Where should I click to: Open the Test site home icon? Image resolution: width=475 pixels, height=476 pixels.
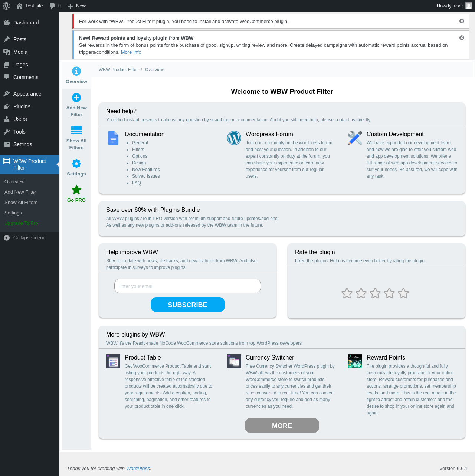[x=19, y=6]
